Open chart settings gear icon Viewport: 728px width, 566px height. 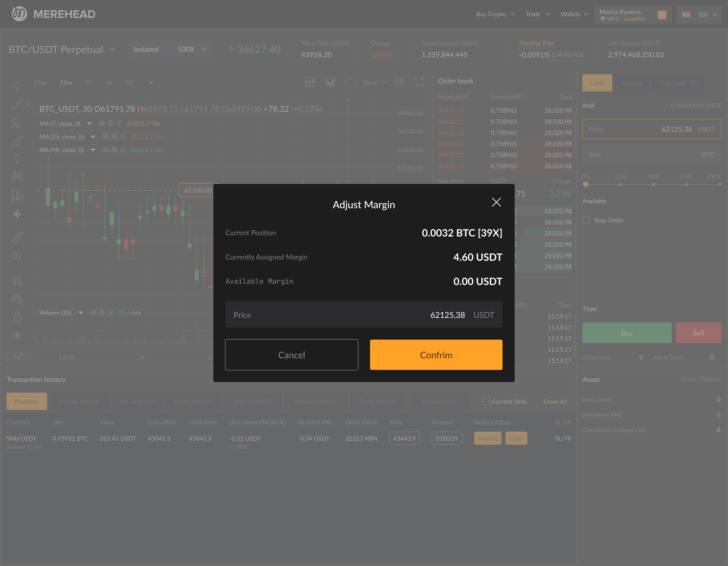pos(399,82)
